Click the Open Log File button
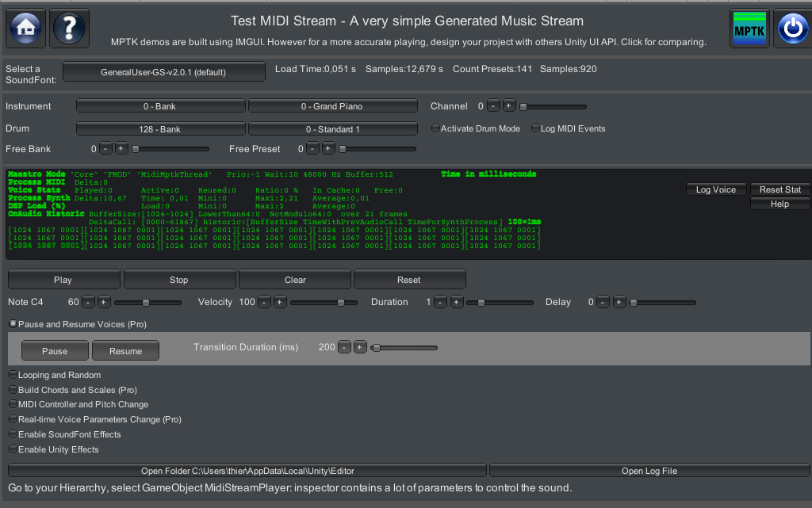The height and width of the screenshot is (508, 812). (x=649, y=471)
